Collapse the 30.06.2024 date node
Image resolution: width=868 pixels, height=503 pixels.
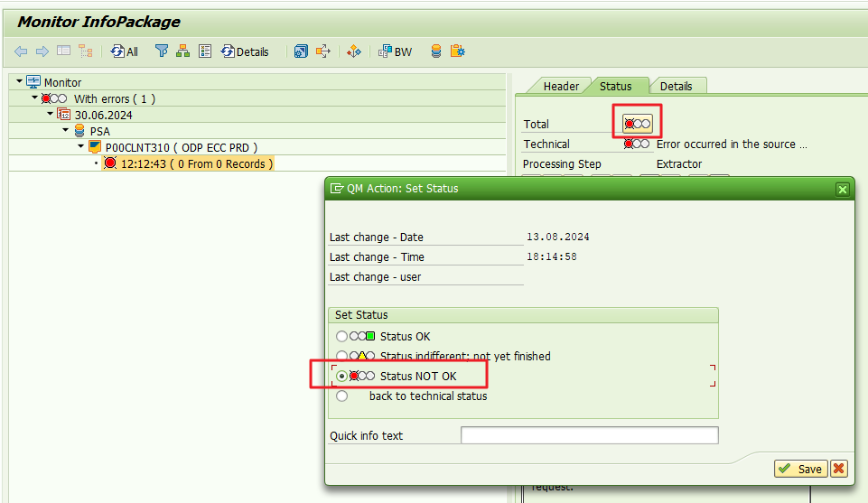click(x=51, y=114)
